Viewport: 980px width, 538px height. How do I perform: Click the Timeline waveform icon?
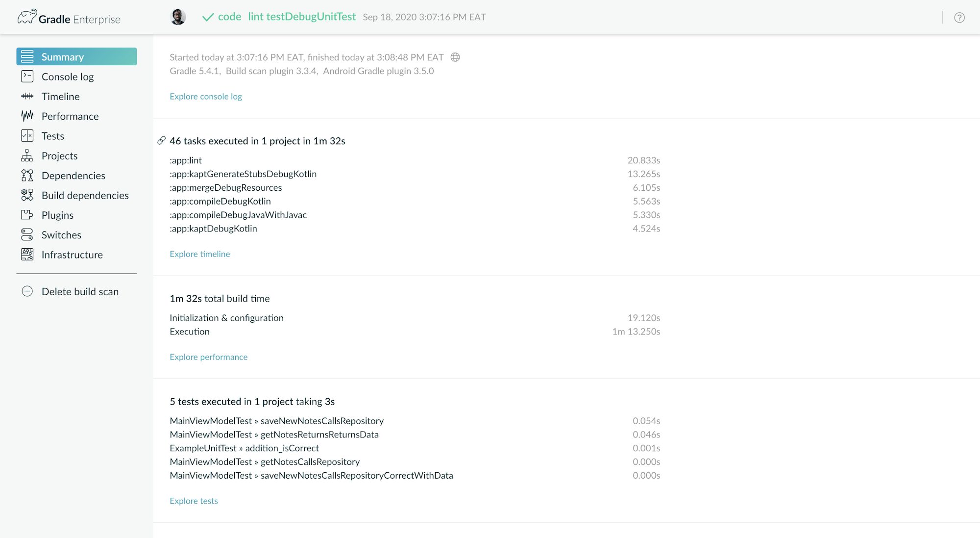click(27, 97)
